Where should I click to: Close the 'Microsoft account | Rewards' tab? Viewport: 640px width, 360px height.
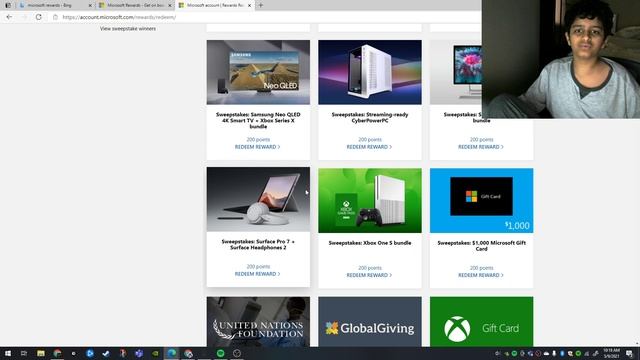[x=249, y=5]
